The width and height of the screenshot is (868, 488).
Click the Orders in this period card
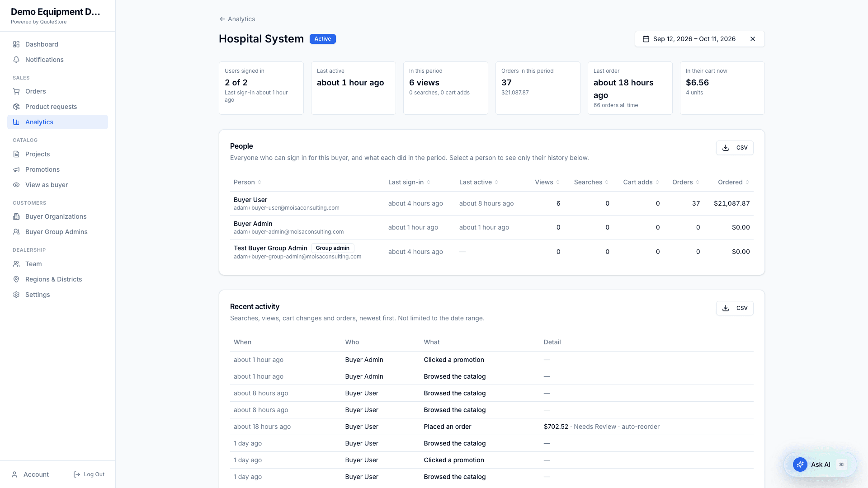538,88
